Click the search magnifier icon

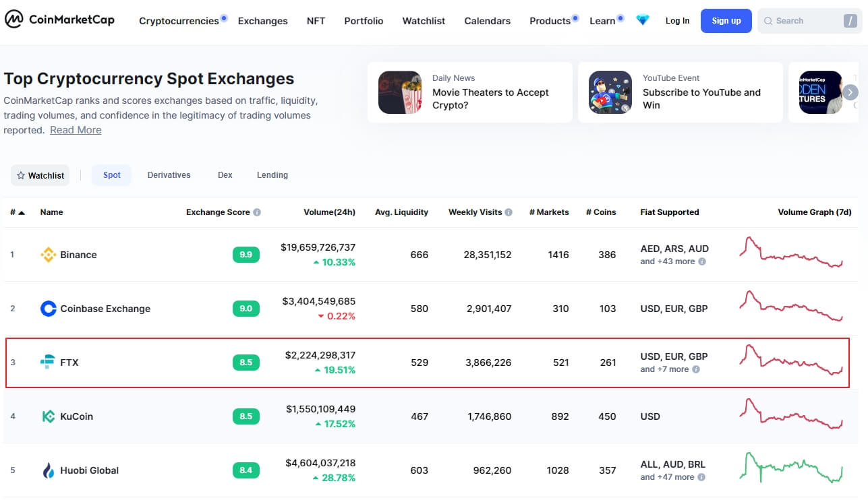pyautogui.click(x=768, y=21)
